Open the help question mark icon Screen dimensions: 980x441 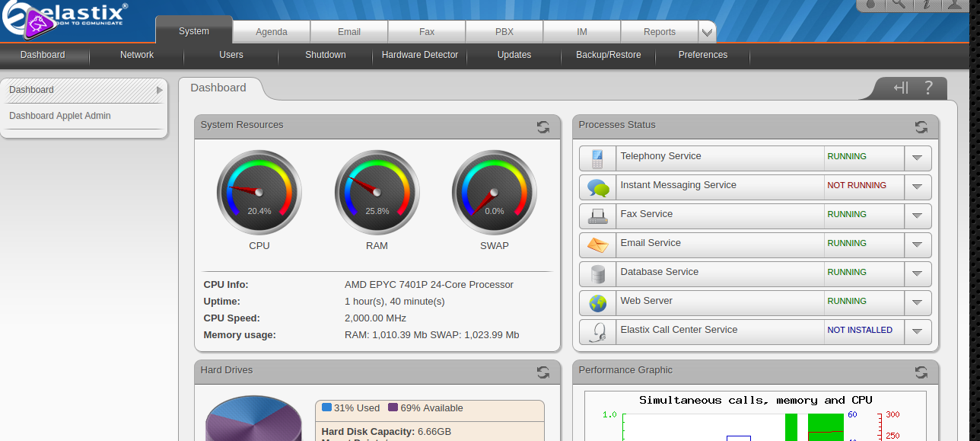pyautogui.click(x=928, y=88)
